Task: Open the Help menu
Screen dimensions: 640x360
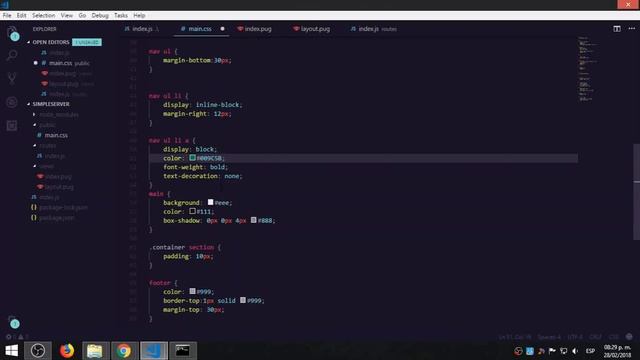Action: [x=139, y=16]
